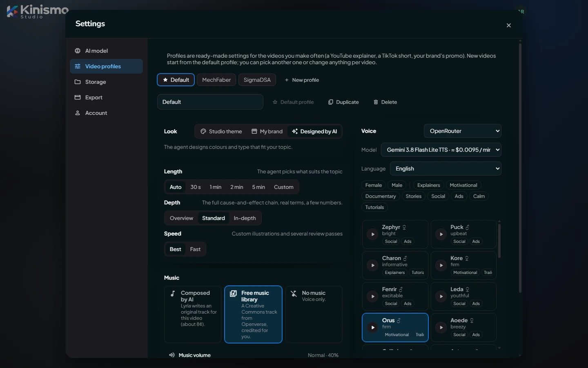The image size is (588, 368).
Task: Open the Voice provider OpenRouter dropdown
Action: point(463,131)
